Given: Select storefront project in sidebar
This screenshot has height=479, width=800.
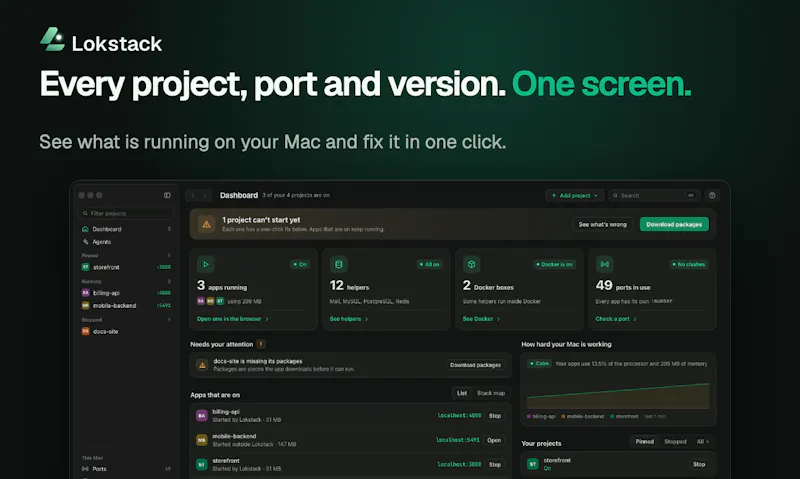Looking at the screenshot, I should click(x=127, y=267).
